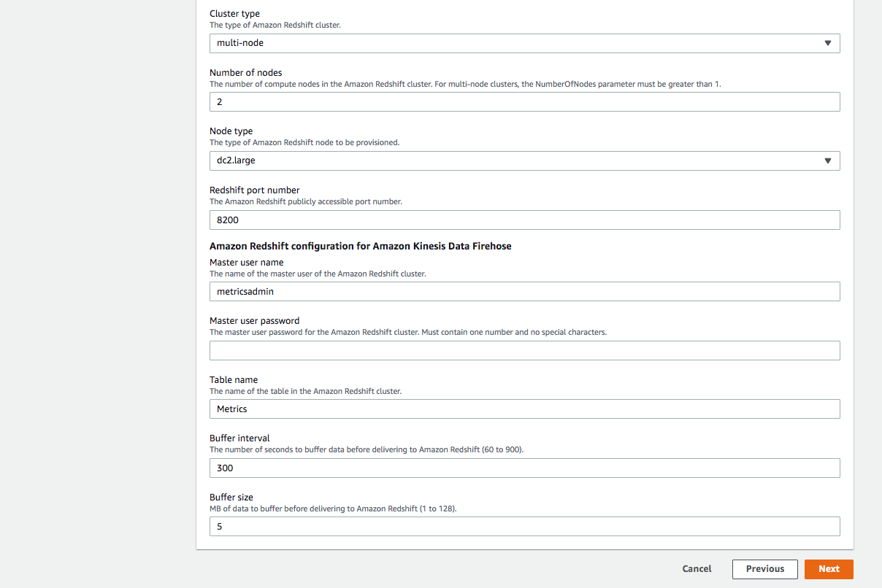The height and width of the screenshot is (588, 882).
Task: Focus the Master user password field
Action: pyautogui.click(x=524, y=350)
